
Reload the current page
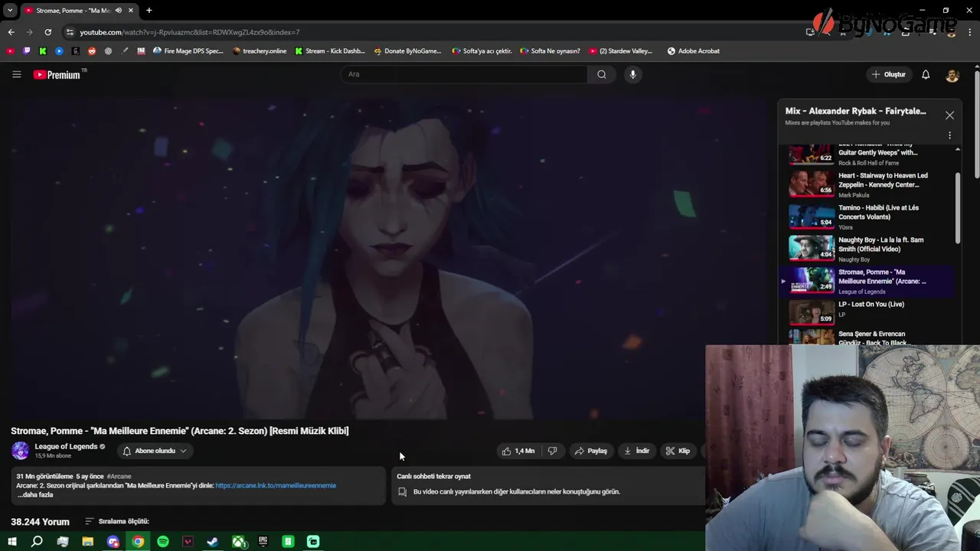(x=47, y=32)
